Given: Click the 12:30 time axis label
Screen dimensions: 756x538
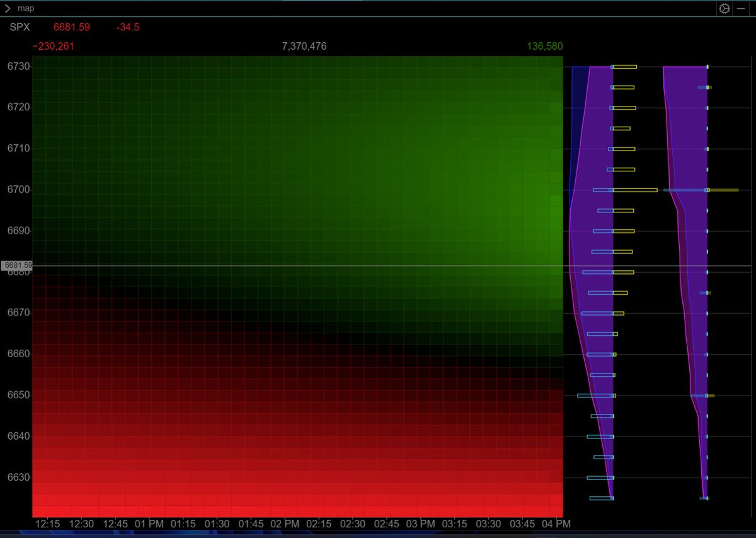Looking at the screenshot, I should (x=81, y=524).
